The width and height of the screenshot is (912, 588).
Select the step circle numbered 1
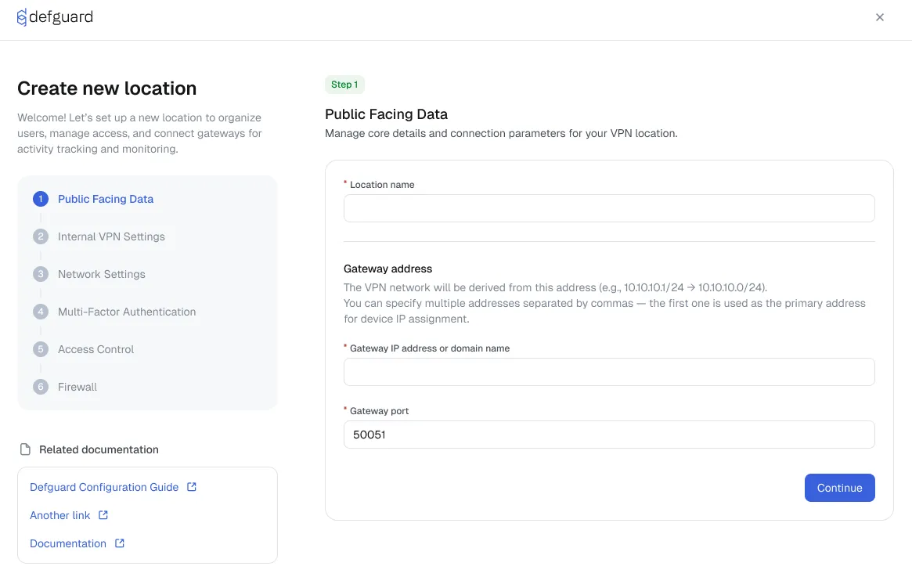(x=41, y=199)
